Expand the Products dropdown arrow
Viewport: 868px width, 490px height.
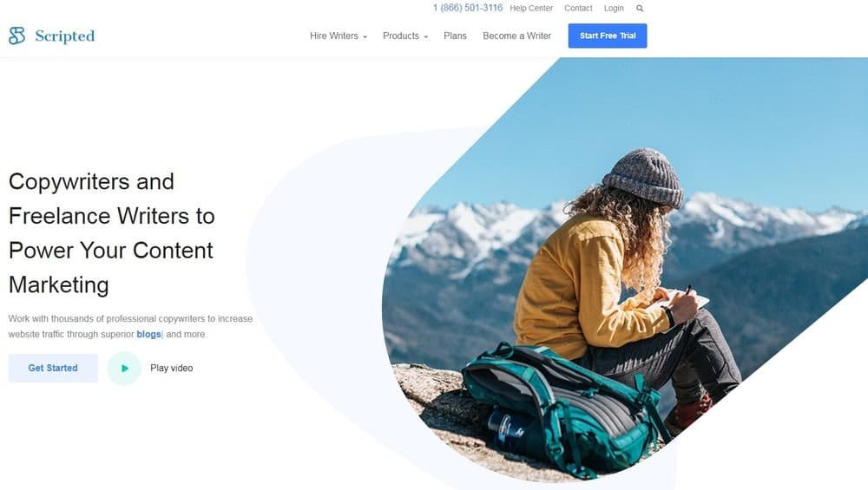425,36
